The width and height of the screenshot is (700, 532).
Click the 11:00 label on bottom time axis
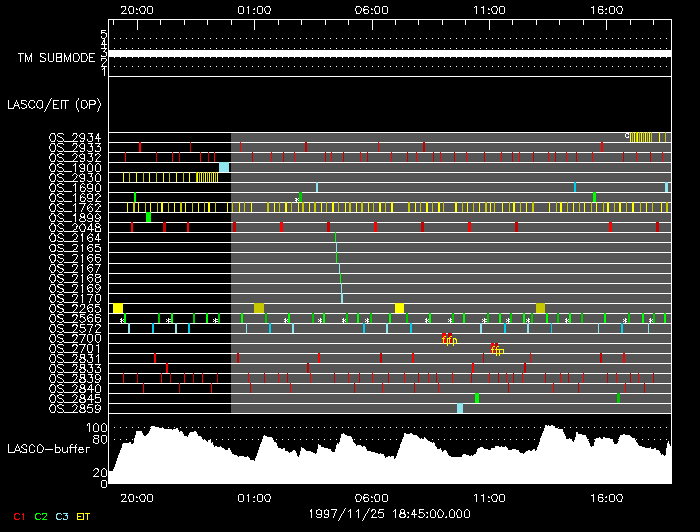click(488, 497)
